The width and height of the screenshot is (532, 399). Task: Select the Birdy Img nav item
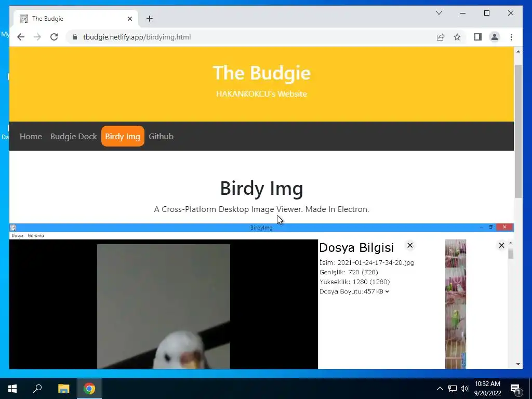tap(123, 137)
